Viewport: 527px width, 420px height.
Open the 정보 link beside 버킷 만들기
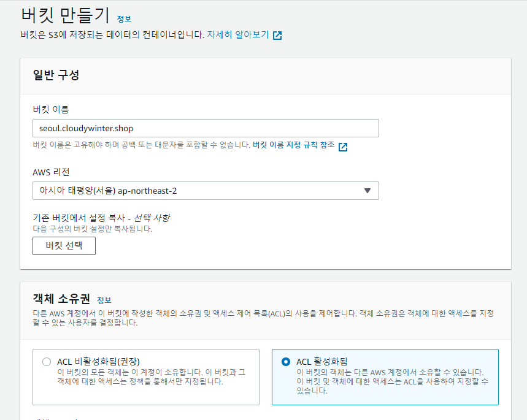(x=124, y=19)
